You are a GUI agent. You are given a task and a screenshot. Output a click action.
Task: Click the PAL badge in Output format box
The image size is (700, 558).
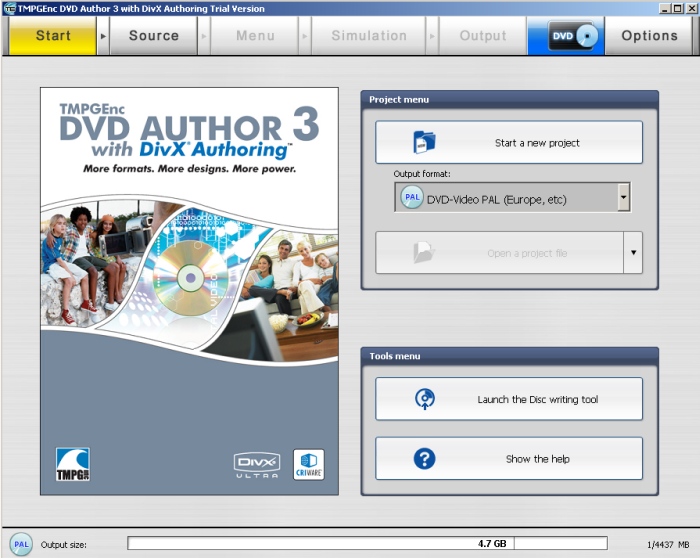(x=412, y=197)
